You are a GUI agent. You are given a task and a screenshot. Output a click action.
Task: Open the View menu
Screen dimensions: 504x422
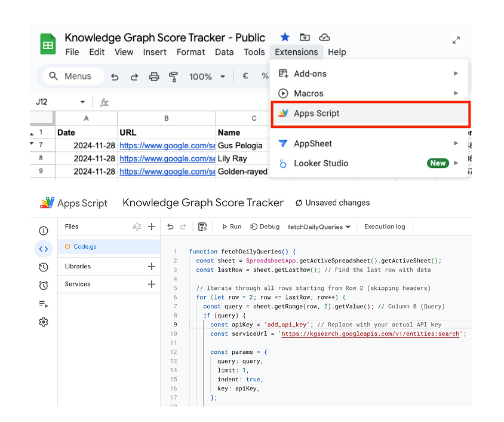pyautogui.click(x=124, y=52)
